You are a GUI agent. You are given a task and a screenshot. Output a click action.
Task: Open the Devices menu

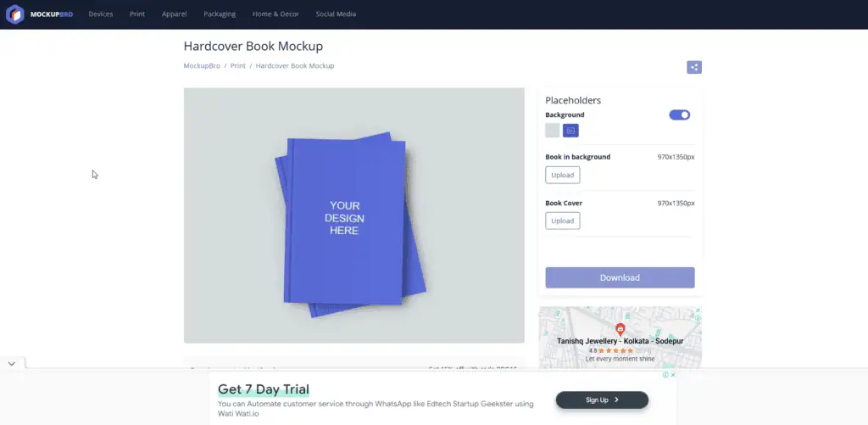pos(100,14)
